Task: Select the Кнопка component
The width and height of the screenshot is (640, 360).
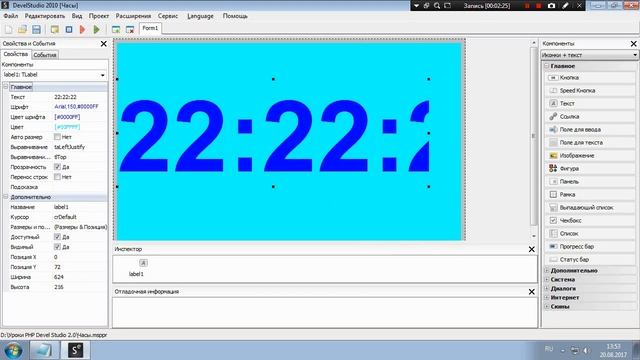Action: coord(589,78)
